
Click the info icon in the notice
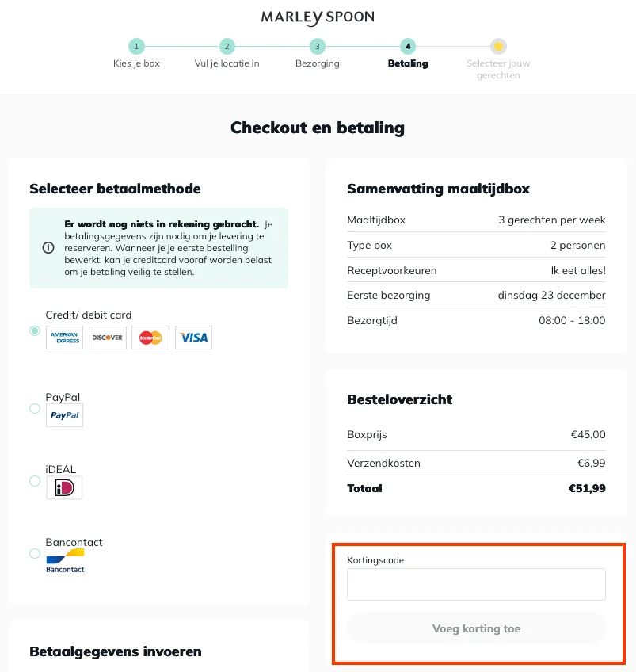pyautogui.click(x=48, y=248)
